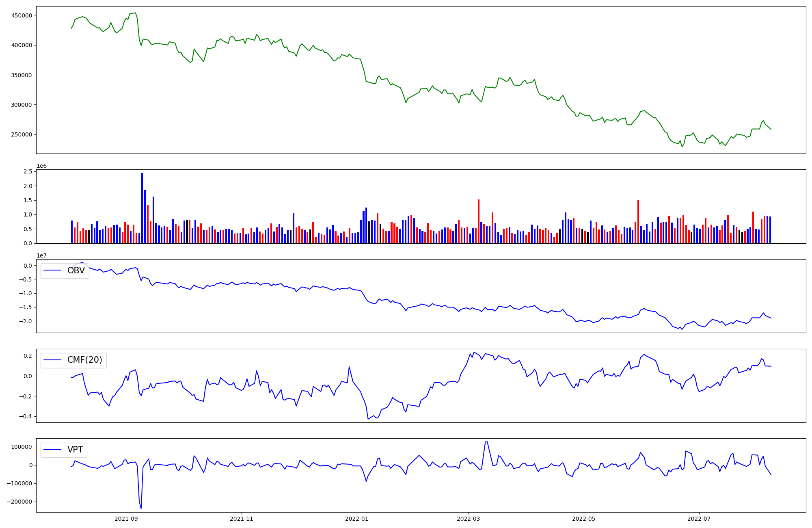Click the OBV legend label

click(76, 270)
